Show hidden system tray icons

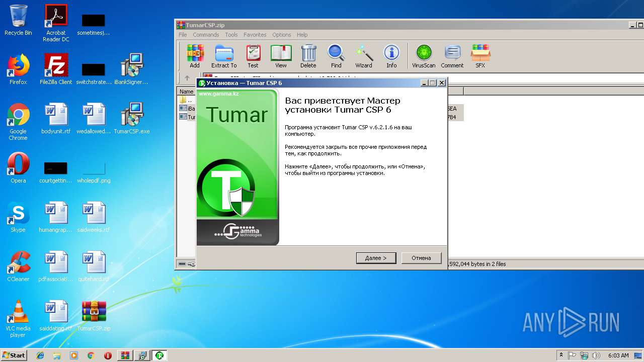point(561,355)
